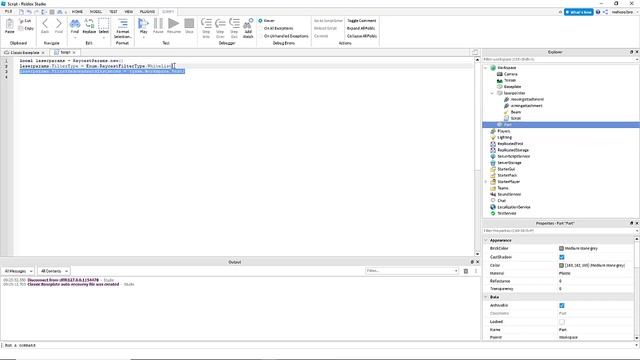The width and height of the screenshot is (640, 360).
Task: Select the On All Exceptions option
Action: pos(260,28)
